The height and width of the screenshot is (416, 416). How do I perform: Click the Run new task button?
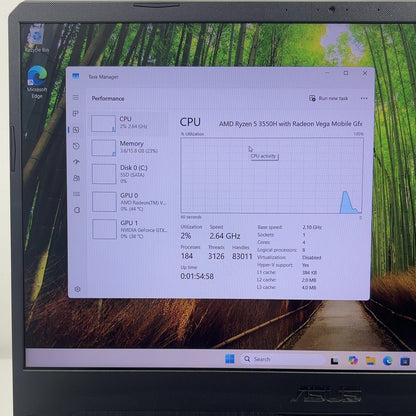tap(328, 98)
